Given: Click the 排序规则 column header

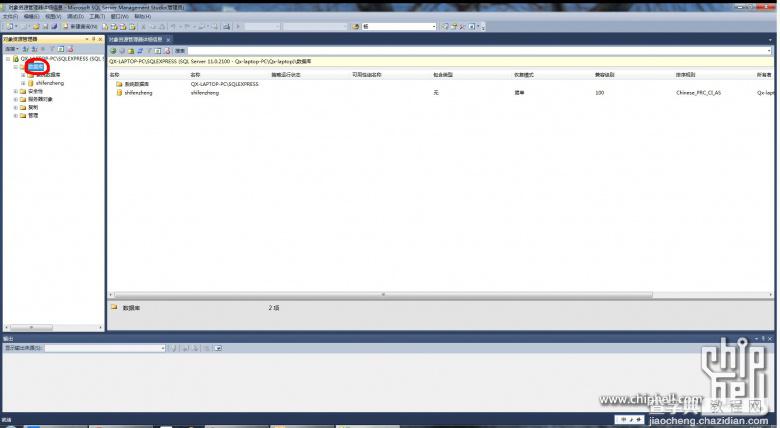Looking at the screenshot, I should click(685, 75).
